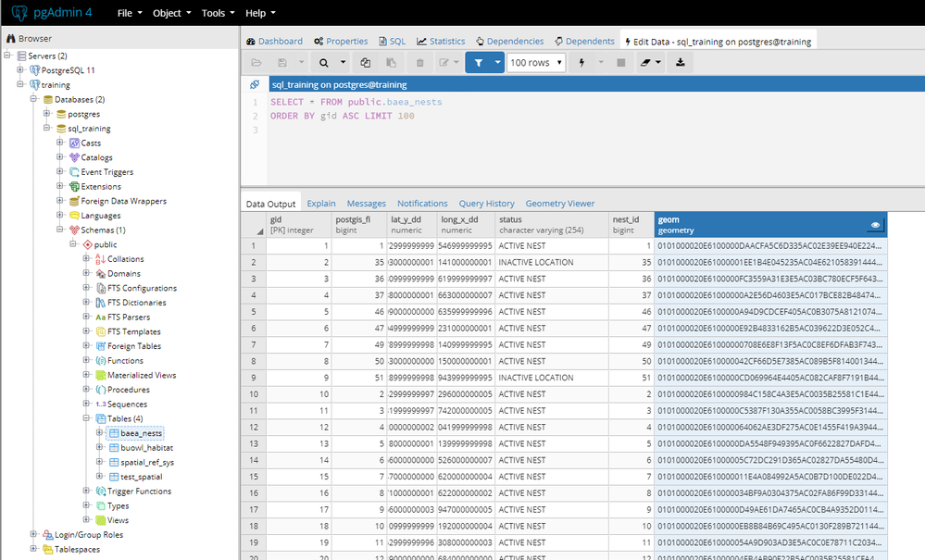Viewport: 925px width, 560px height.
Task: Open the Query History tab
Action: [x=486, y=204]
